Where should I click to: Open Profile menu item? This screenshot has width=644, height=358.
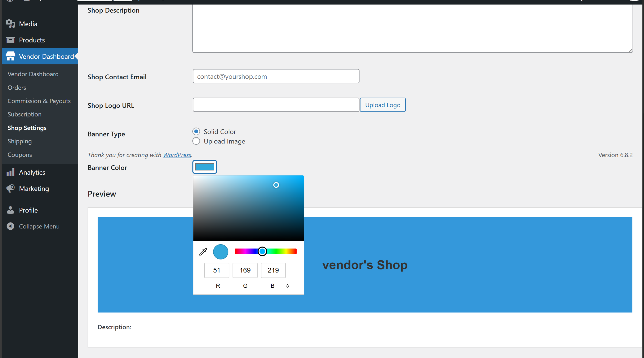point(28,210)
